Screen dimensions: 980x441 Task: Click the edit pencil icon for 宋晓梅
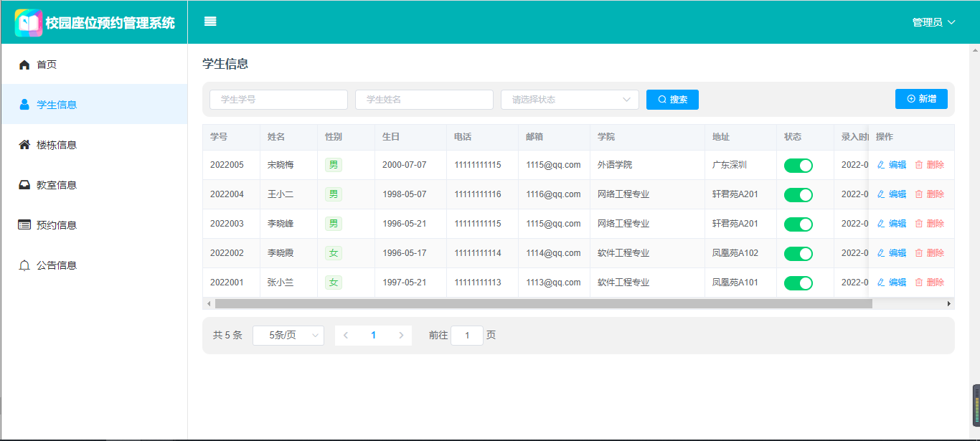click(x=881, y=165)
